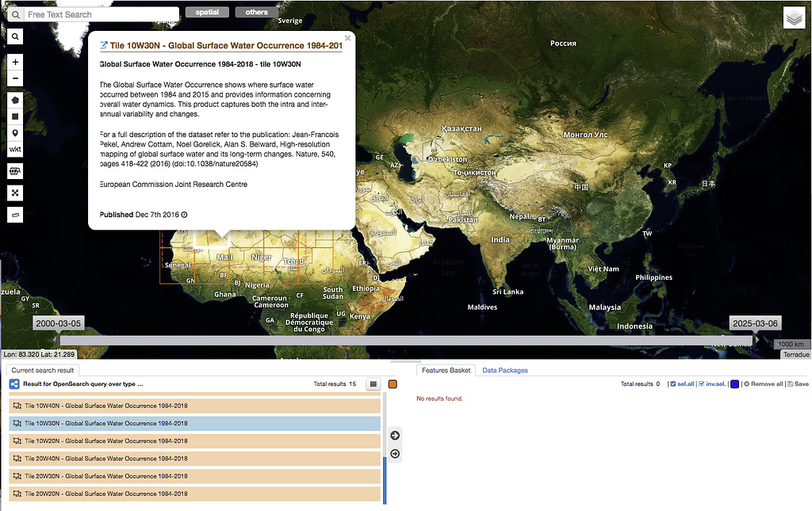Enable the sel.all selection checkbox
812x511 pixels.
click(x=674, y=383)
